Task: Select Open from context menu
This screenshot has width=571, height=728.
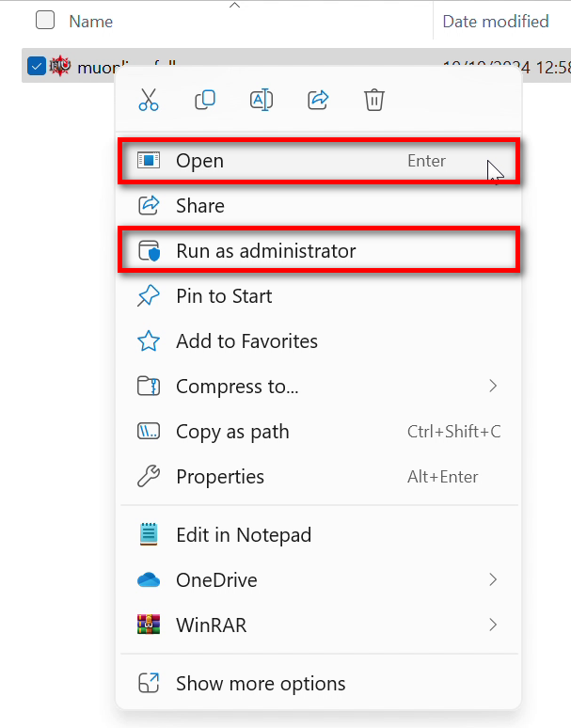Action: click(x=199, y=161)
